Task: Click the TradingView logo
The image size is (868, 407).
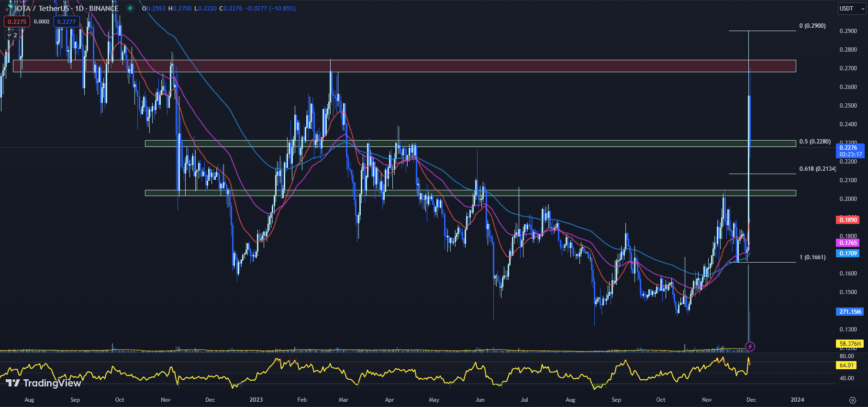Action: tap(44, 383)
